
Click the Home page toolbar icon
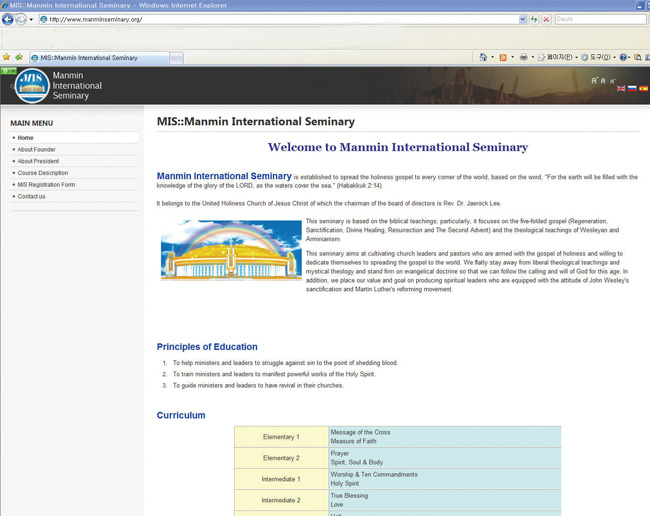coord(483,57)
